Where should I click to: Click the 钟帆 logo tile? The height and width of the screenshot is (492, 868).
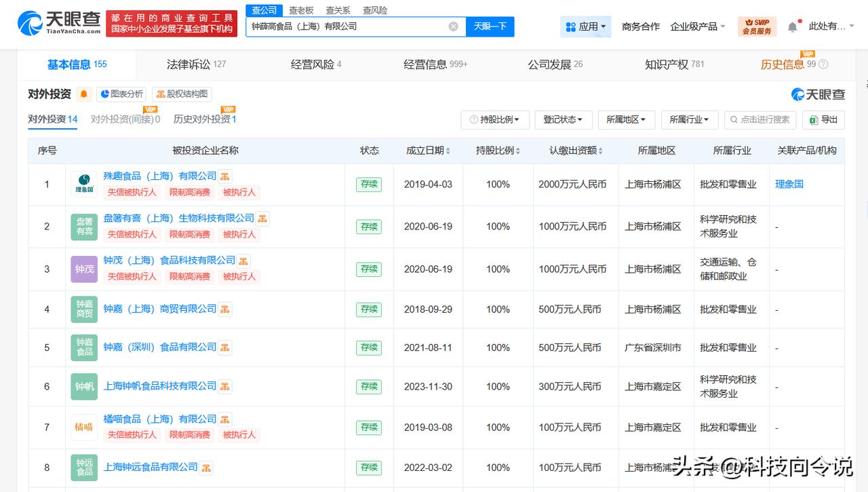coord(84,386)
